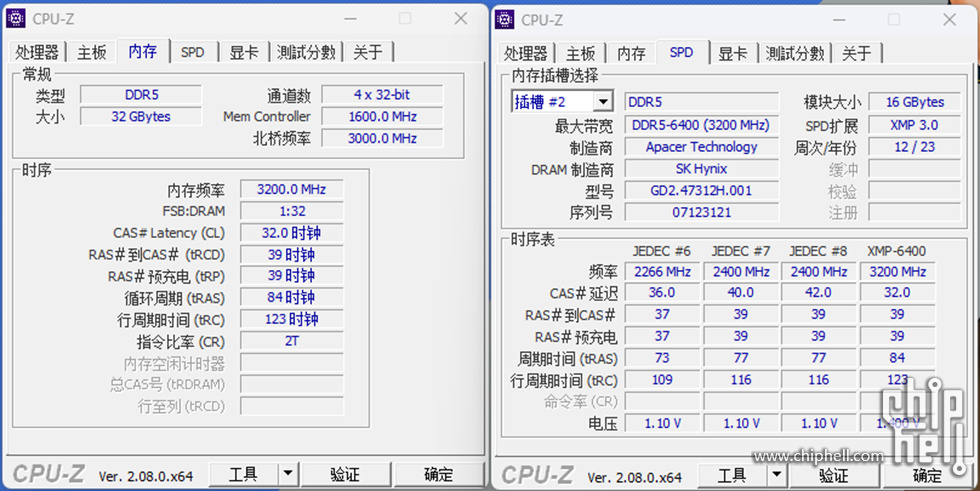Open 測試分數 tab in right CPU-Z window
This screenshot has height=491, width=980.
[795, 54]
